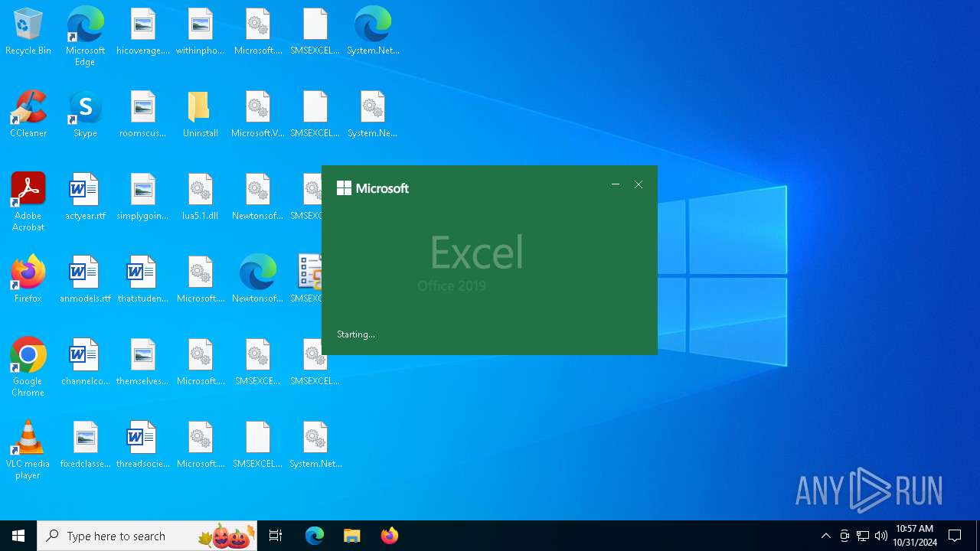Select the Uninstall folder on the desktop
Screen dimensions: 980x551
[x=200, y=115]
